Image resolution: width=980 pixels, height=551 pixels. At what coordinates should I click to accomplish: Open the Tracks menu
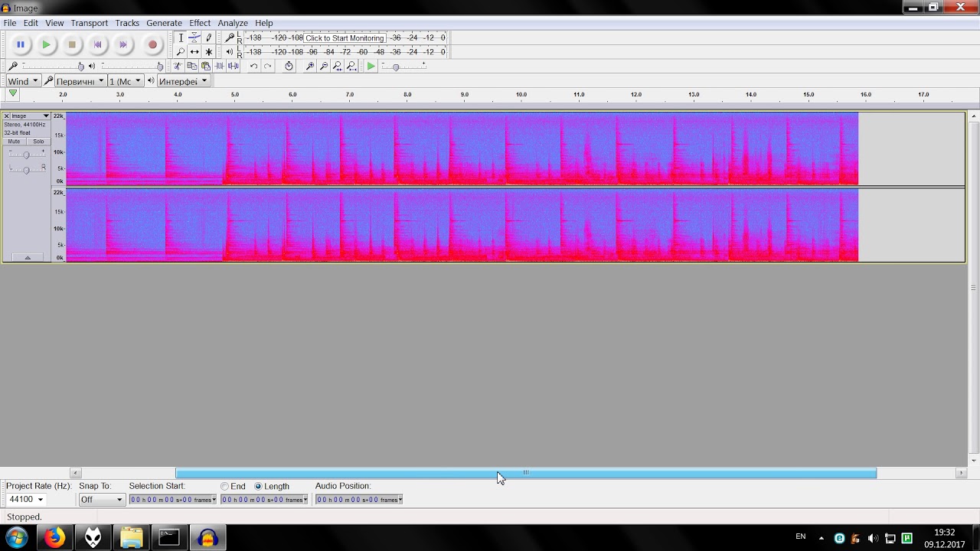coord(127,23)
